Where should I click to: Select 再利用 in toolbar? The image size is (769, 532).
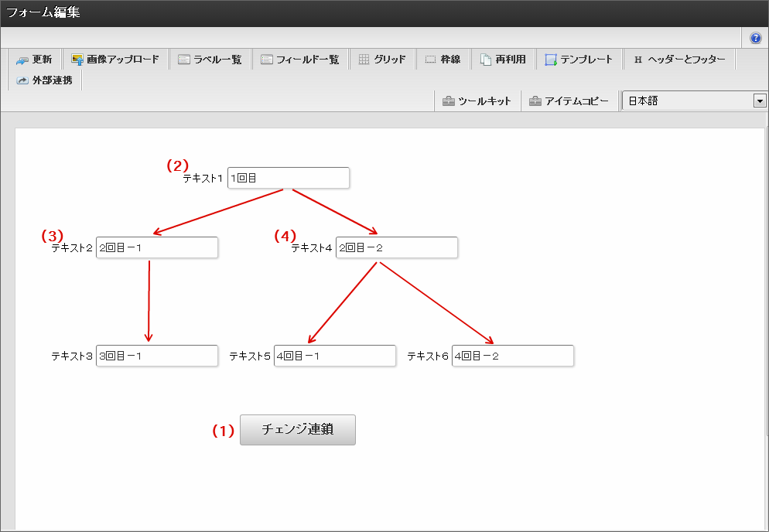tap(503, 60)
